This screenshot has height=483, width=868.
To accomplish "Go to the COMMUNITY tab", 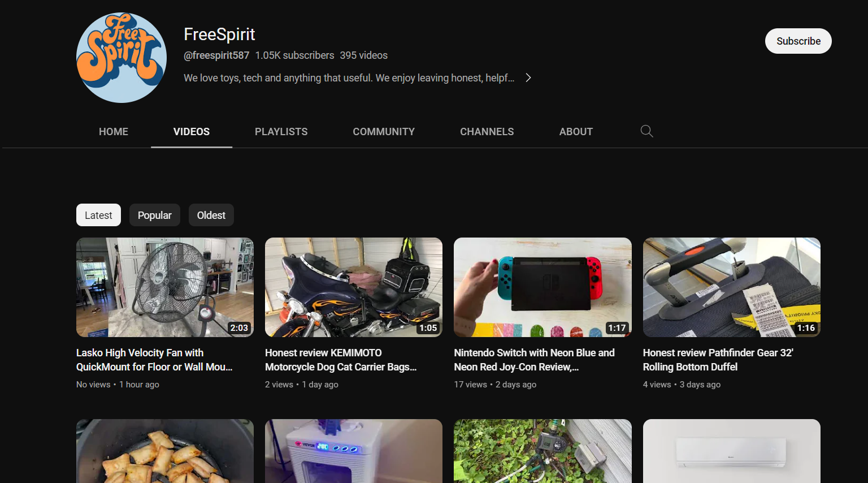I will [x=383, y=132].
